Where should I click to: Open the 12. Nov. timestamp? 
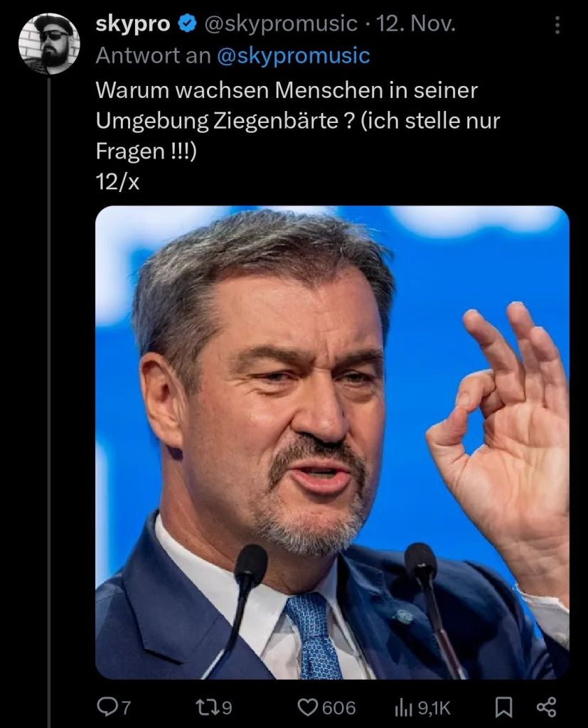(x=416, y=23)
